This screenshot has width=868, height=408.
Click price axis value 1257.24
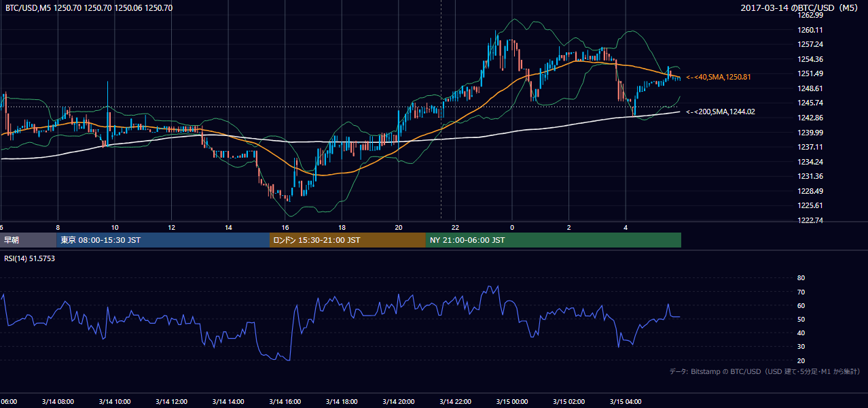click(x=810, y=44)
